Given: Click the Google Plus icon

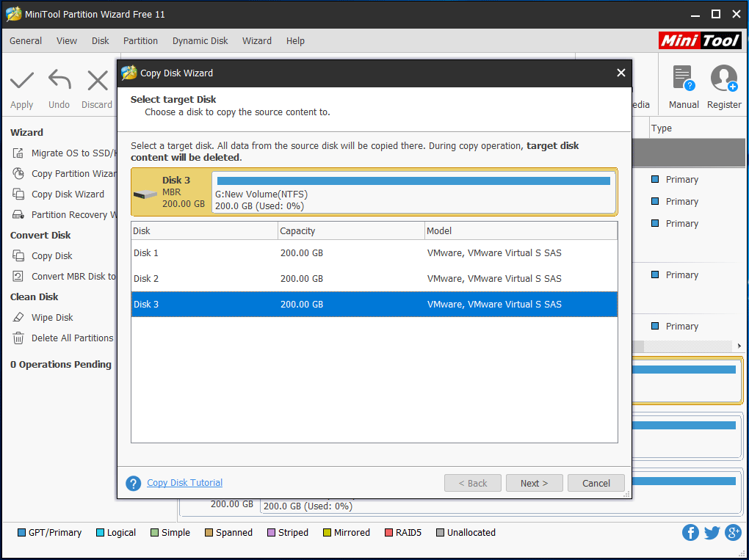Looking at the screenshot, I should click(x=733, y=533).
